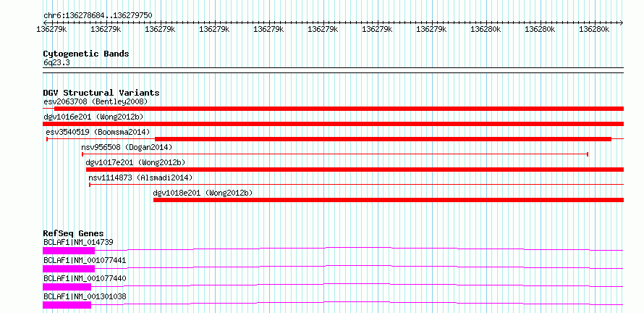The width and height of the screenshot is (644, 313).
Task: Select the Cytogenetic Bands track title
Action: [x=86, y=54]
